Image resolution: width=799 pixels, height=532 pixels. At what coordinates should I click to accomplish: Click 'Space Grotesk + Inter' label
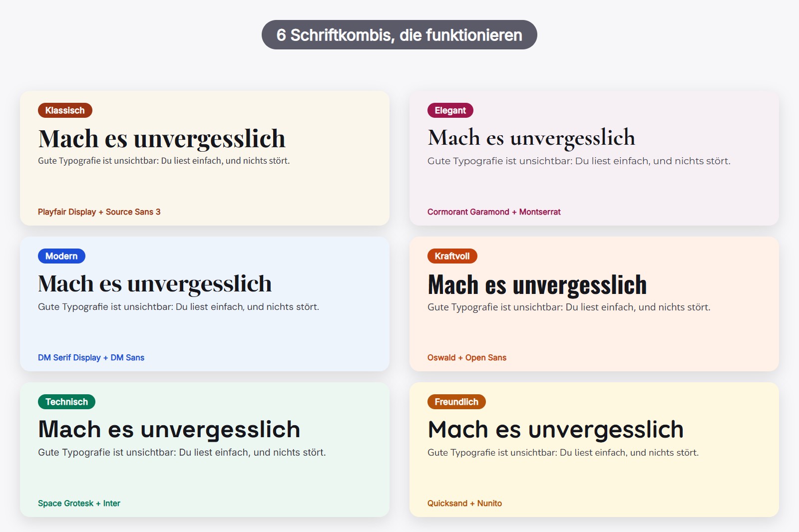(x=79, y=504)
